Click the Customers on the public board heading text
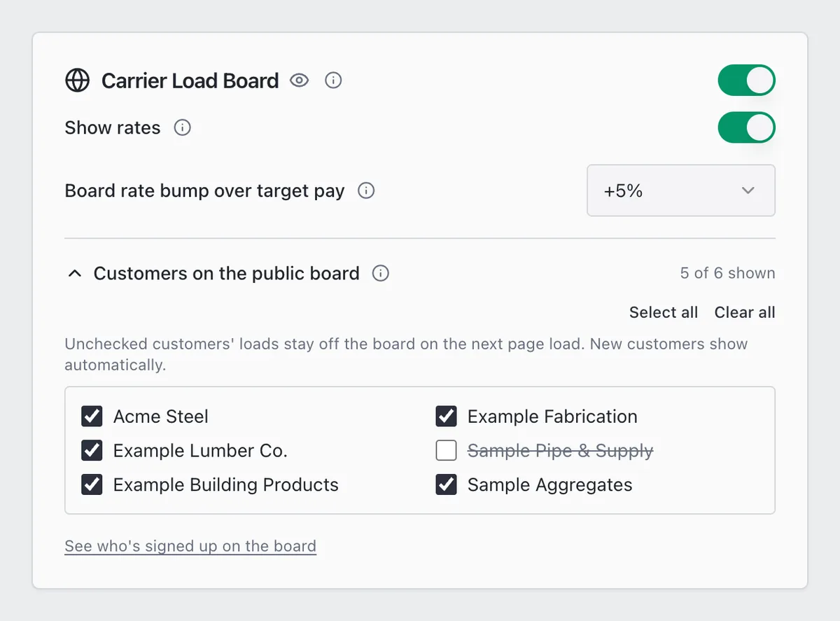This screenshot has height=621, width=840. (x=227, y=273)
